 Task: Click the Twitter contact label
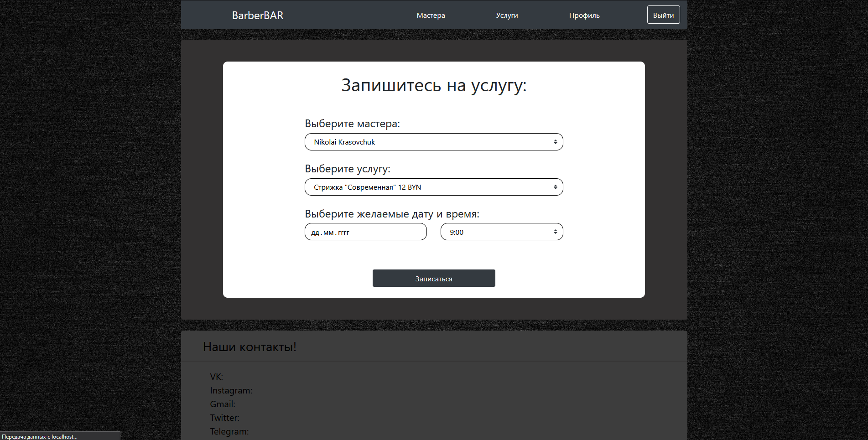(224, 418)
